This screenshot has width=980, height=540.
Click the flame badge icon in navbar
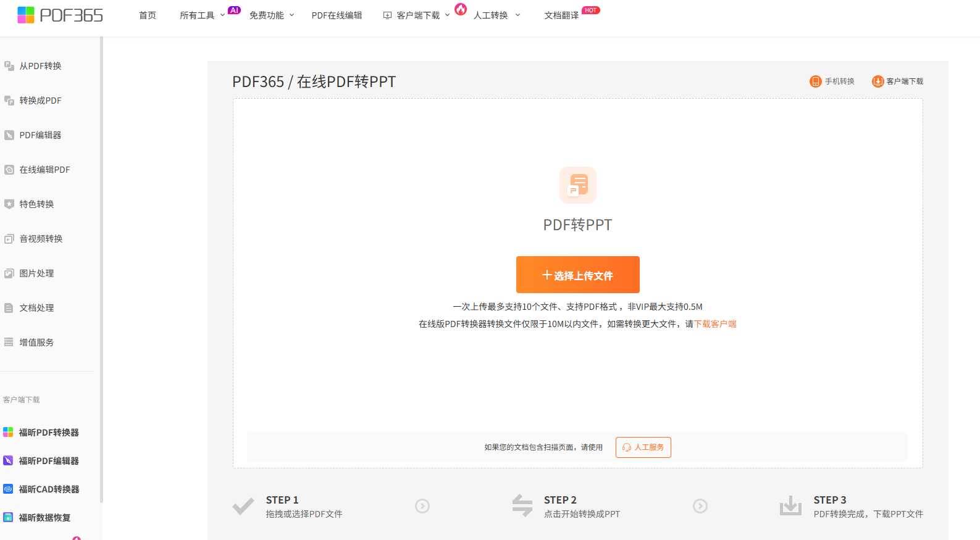pyautogui.click(x=461, y=9)
